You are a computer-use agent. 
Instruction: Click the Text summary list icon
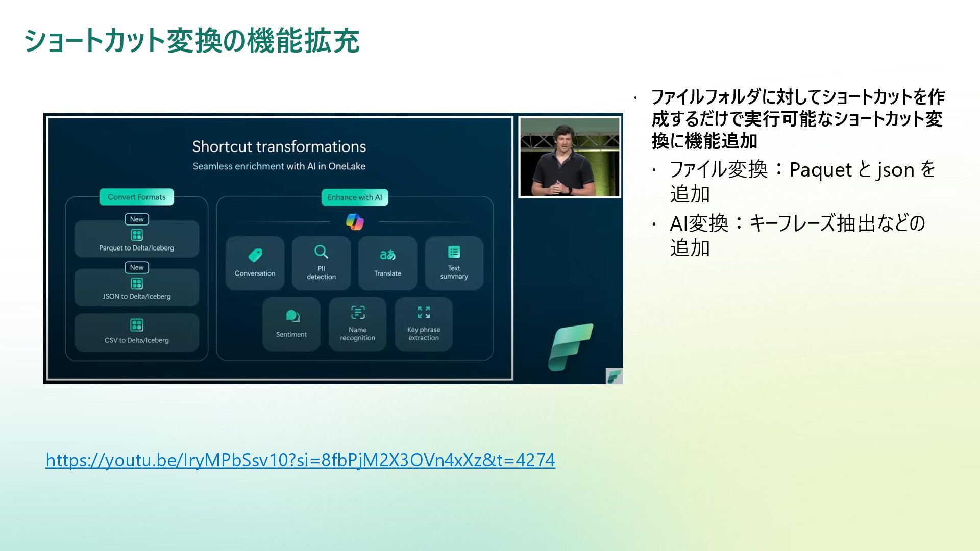click(454, 252)
